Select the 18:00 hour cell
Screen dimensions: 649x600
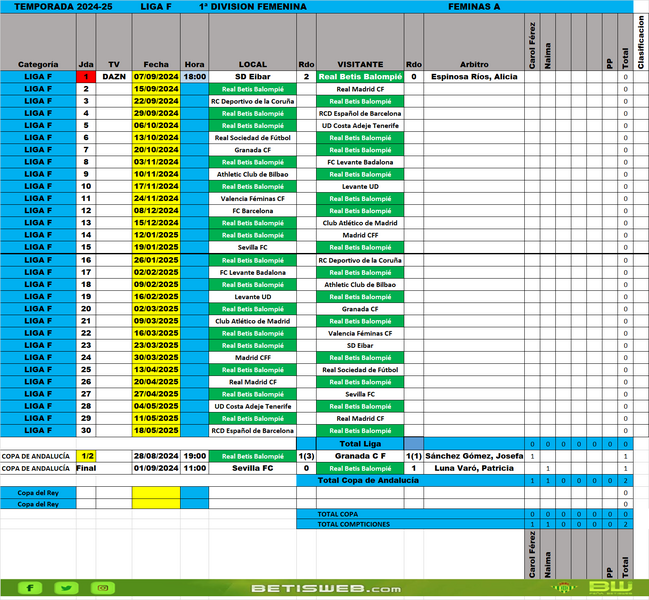tap(195, 77)
